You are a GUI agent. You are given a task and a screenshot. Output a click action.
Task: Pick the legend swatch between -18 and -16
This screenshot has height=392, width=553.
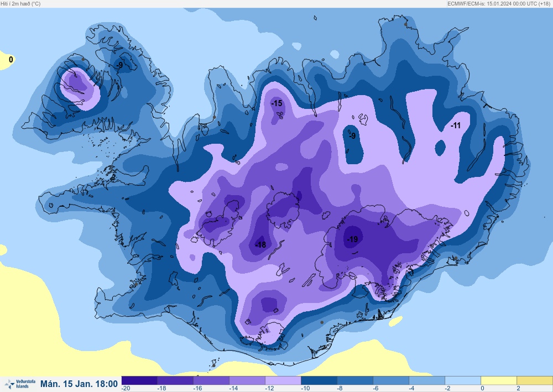point(175,380)
